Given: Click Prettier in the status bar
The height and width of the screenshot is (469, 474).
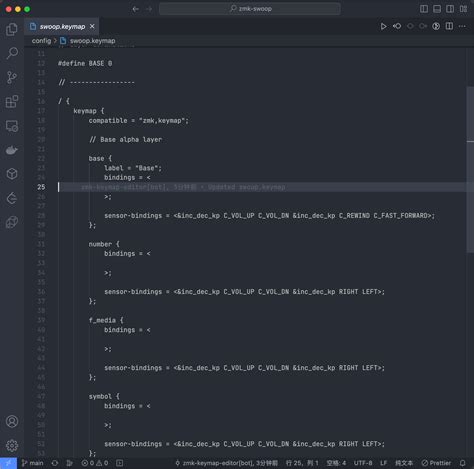Looking at the screenshot, I should (436, 463).
